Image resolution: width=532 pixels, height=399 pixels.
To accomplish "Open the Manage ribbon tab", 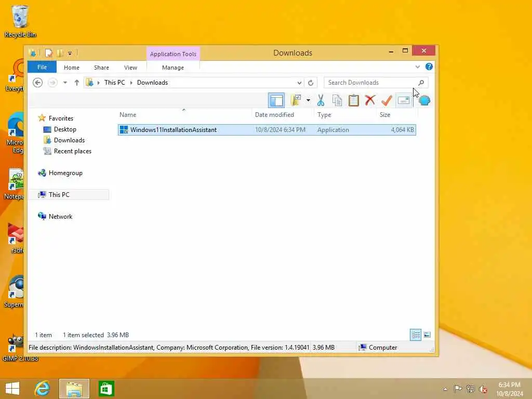I will [x=173, y=68].
